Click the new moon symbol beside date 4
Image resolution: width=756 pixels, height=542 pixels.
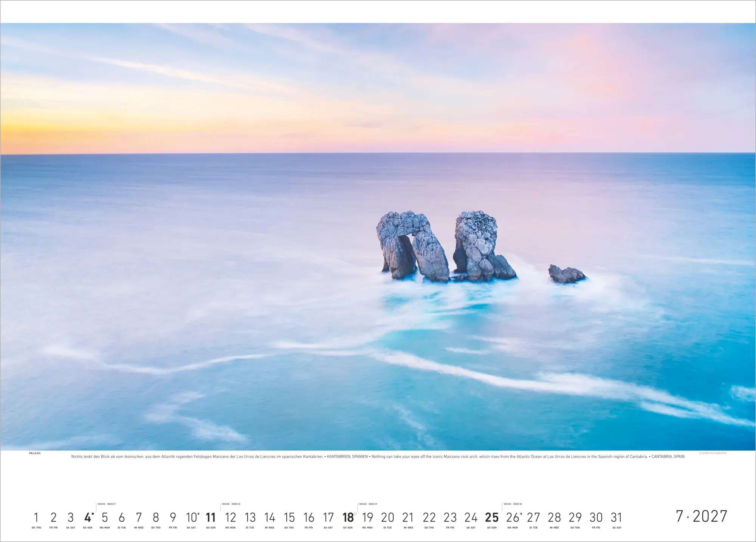point(93,513)
